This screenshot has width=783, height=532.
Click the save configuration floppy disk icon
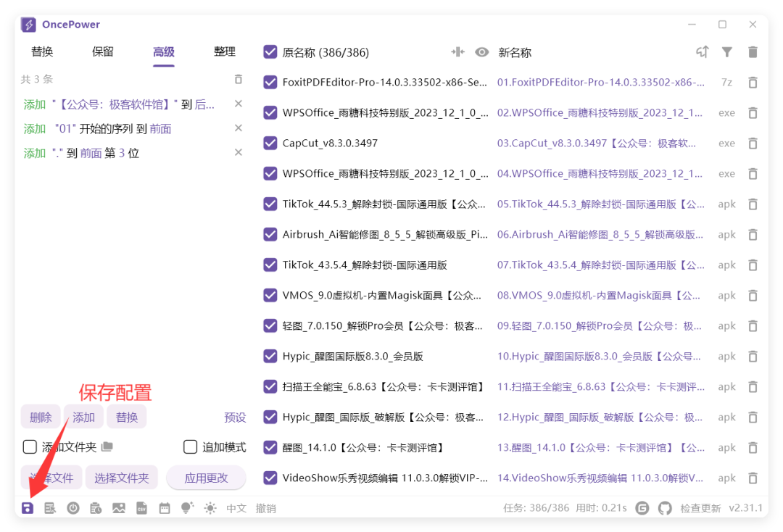click(28, 508)
